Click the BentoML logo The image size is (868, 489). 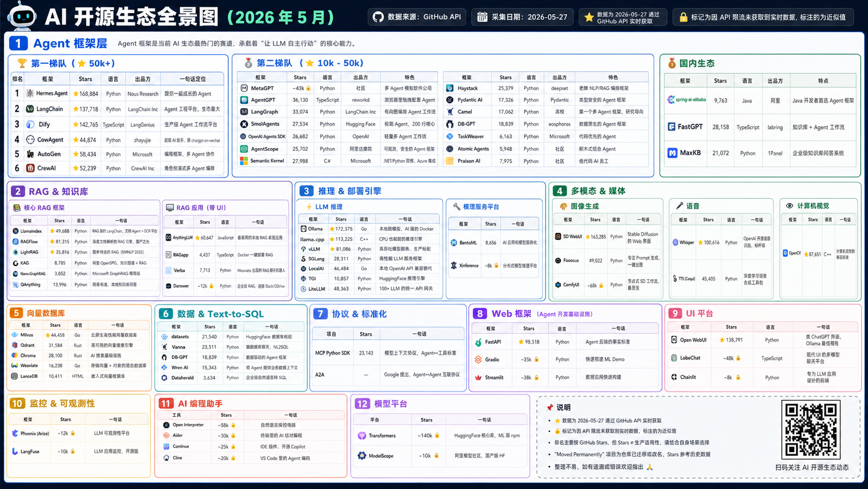454,243
